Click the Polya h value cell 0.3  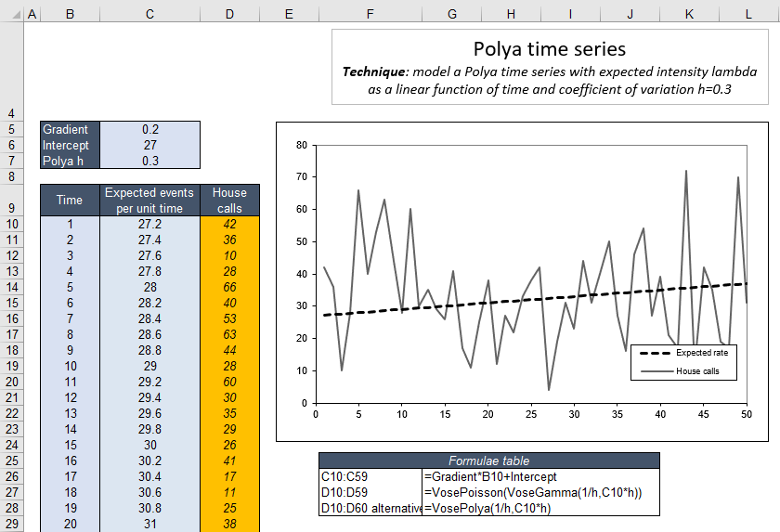pos(149,162)
